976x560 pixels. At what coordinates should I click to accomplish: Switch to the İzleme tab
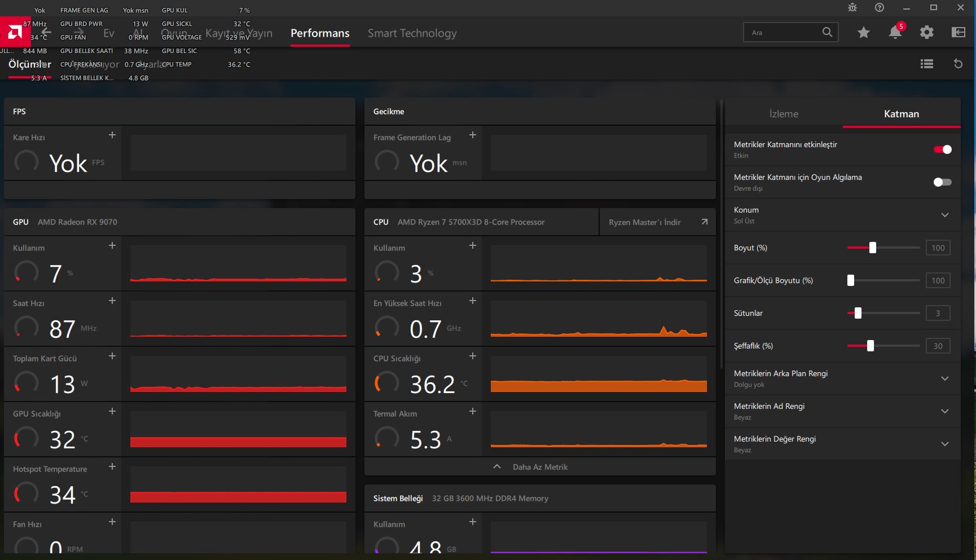[784, 113]
